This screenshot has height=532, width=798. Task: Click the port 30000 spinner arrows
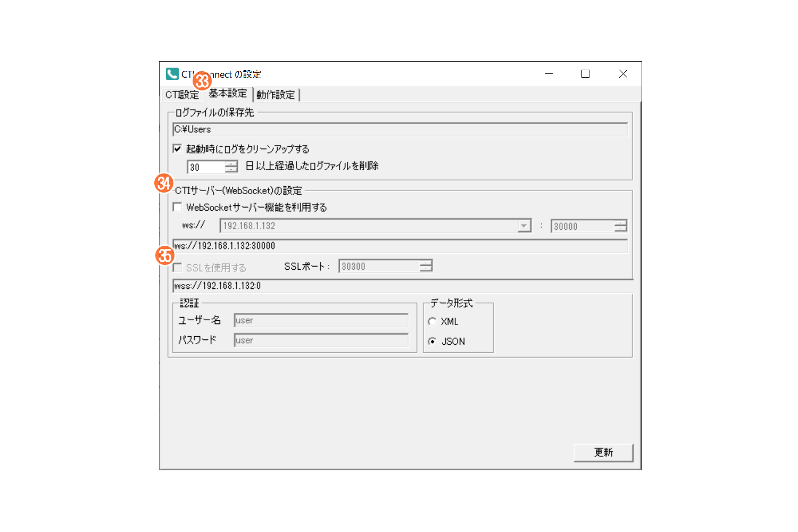tap(620, 226)
